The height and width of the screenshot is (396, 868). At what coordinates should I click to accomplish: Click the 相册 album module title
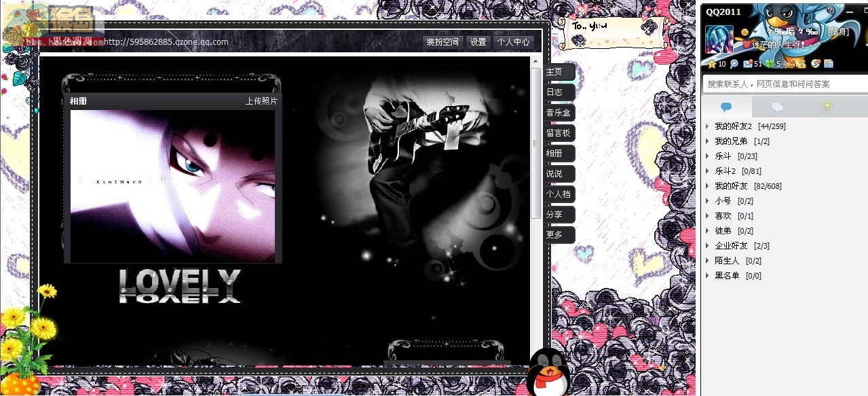tap(79, 101)
